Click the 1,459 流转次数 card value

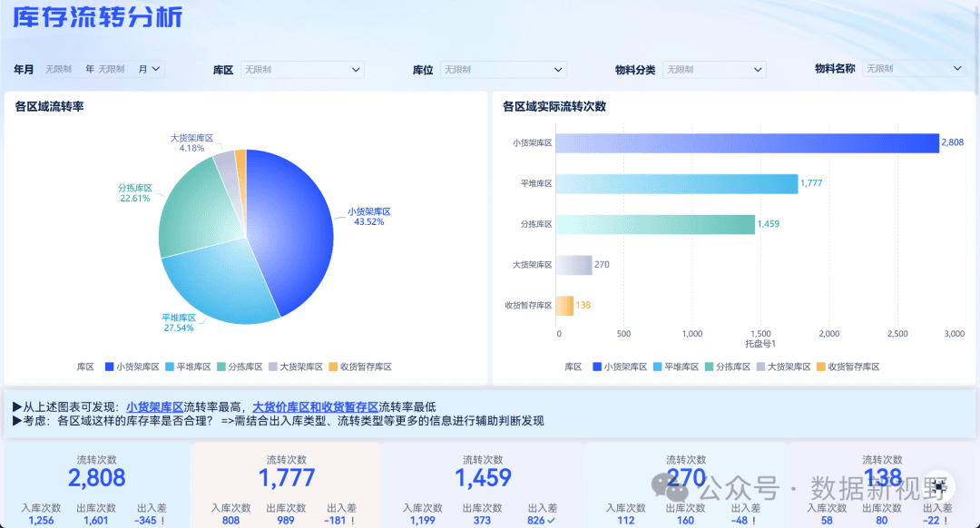coord(483,478)
